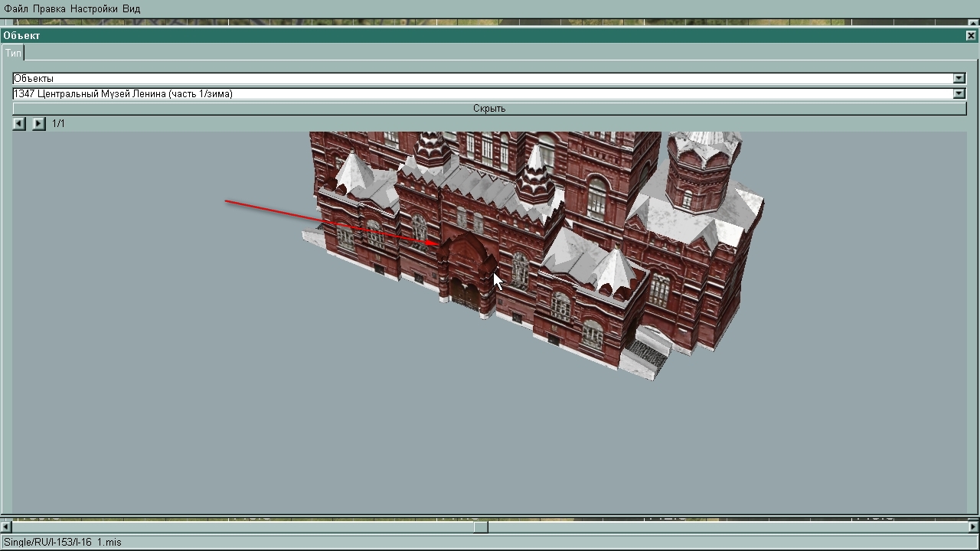Open the Правка menu
Viewport: 980px width, 551px height.
tap(49, 8)
